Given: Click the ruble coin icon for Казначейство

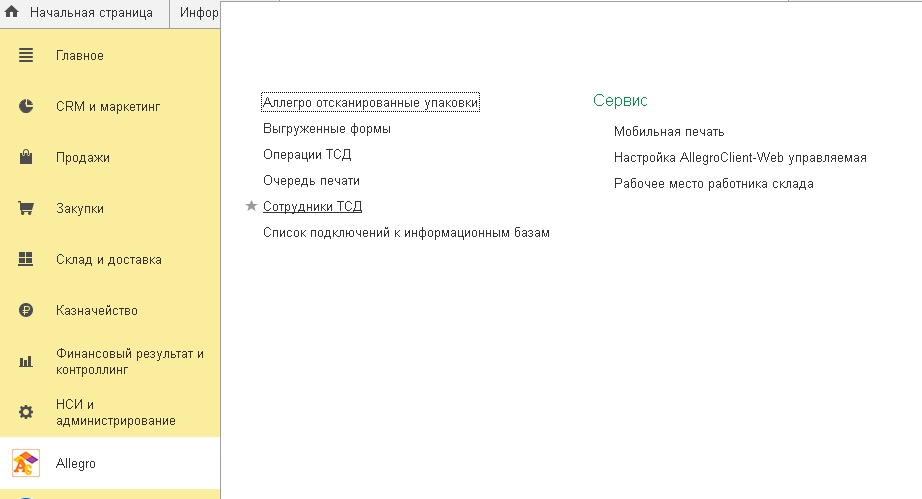Looking at the screenshot, I should click(x=26, y=310).
